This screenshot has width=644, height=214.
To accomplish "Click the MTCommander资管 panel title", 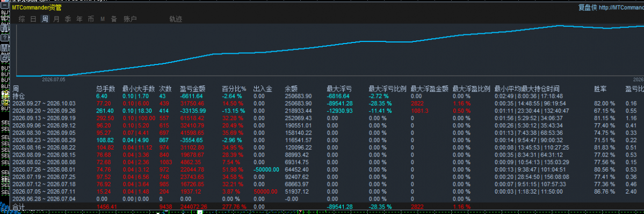I will (37, 8).
